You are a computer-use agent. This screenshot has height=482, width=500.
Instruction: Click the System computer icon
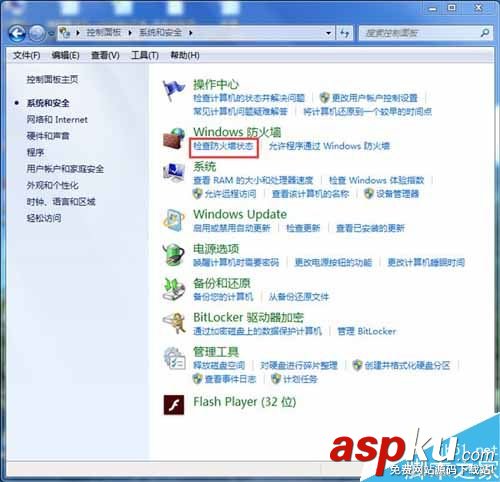point(173,172)
